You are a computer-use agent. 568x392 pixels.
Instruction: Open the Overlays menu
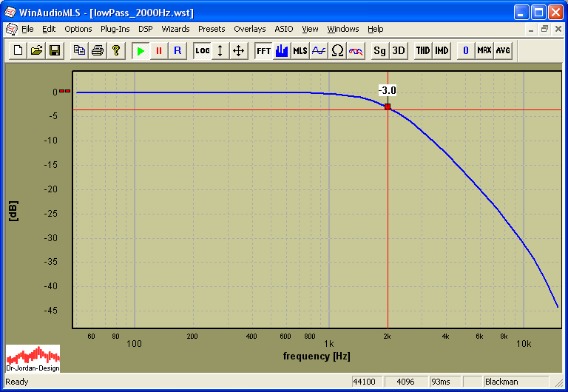(x=249, y=29)
